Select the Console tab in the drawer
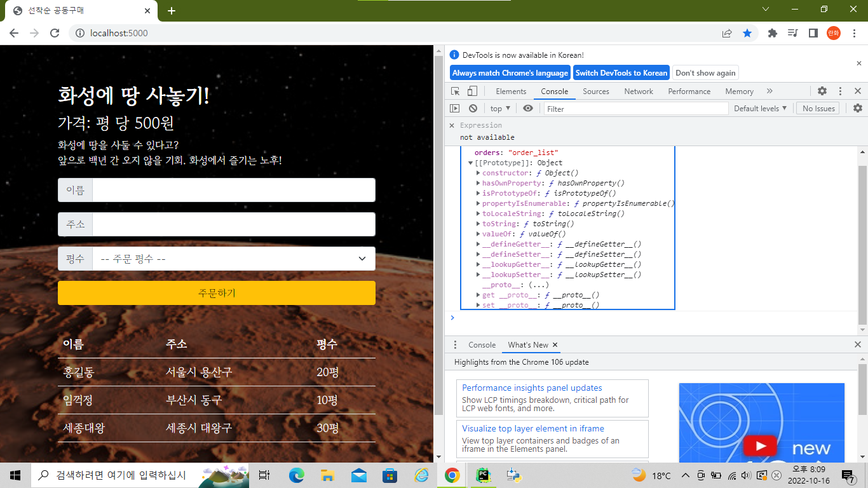Viewport: 868px width, 488px height. click(482, 345)
